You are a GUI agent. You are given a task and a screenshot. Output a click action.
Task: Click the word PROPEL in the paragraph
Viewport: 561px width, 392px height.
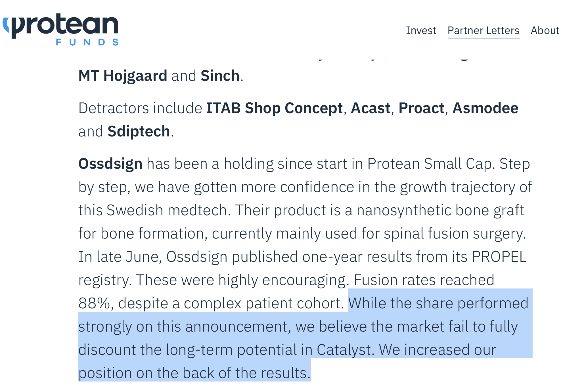(x=499, y=257)
